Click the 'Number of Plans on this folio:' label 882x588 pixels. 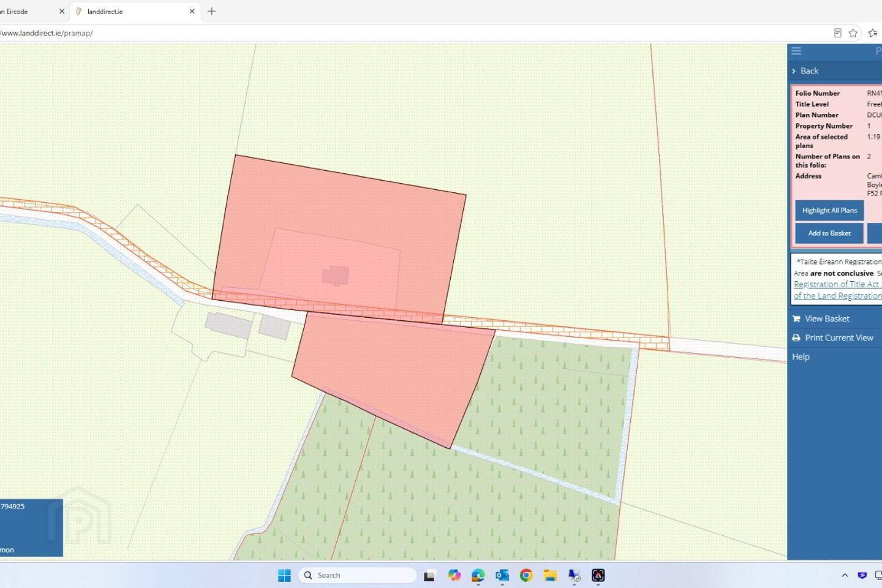828,161
